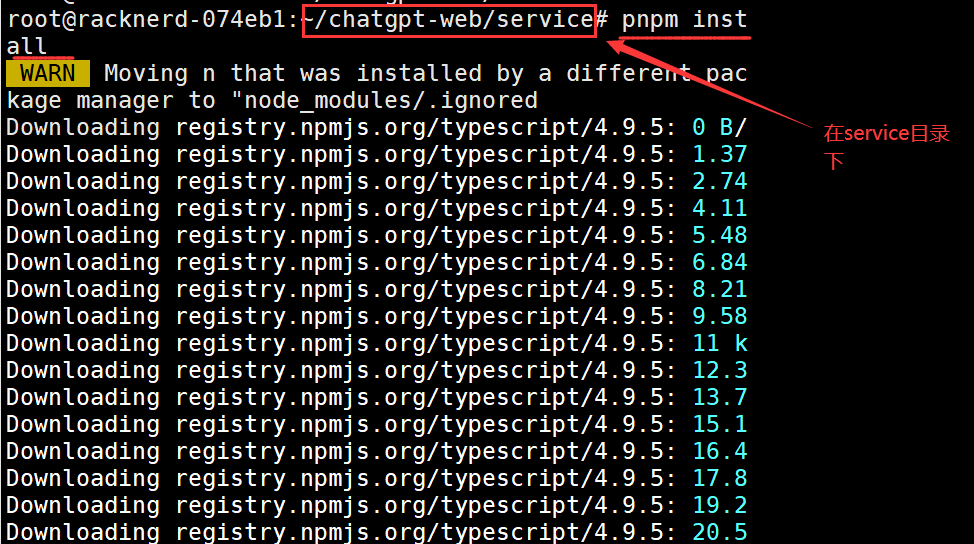This screenshot has width=974, height=544.
Task: Click the download value 17.8
Action: [x=719, y=478]
